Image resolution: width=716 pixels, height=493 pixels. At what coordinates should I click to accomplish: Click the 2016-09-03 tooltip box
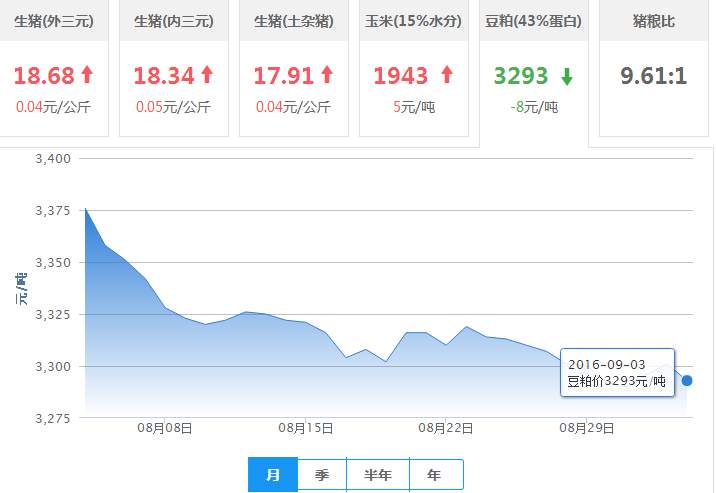[x=617, y=372]
